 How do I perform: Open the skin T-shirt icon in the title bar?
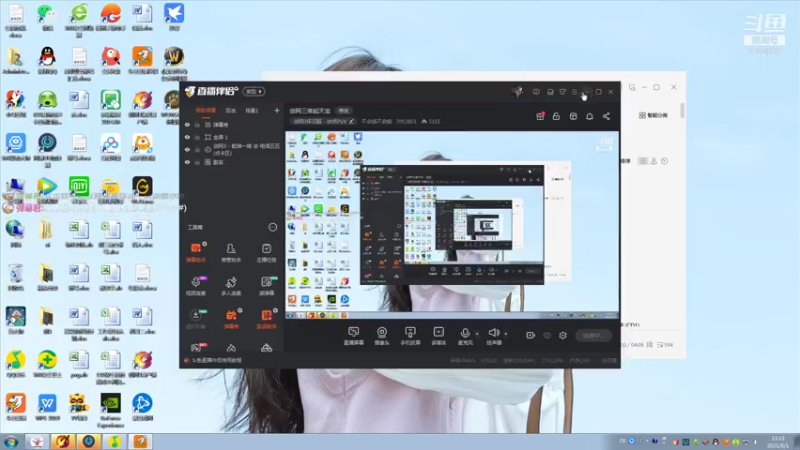coord(562,92)
